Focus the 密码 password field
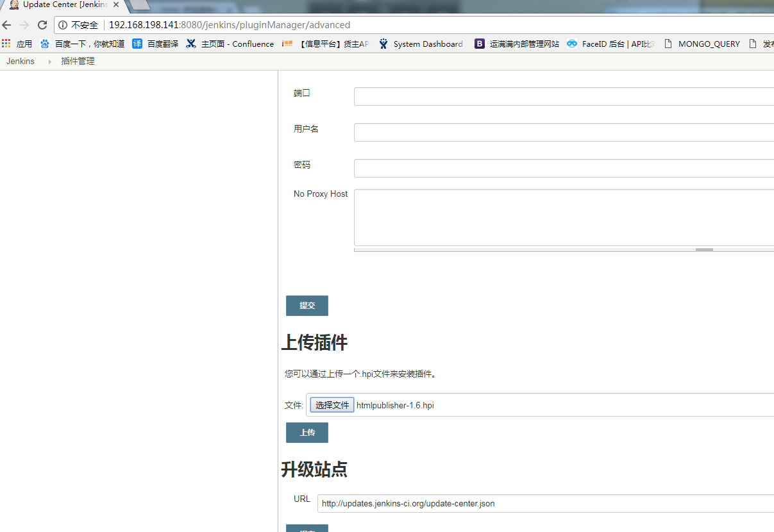 564,169
